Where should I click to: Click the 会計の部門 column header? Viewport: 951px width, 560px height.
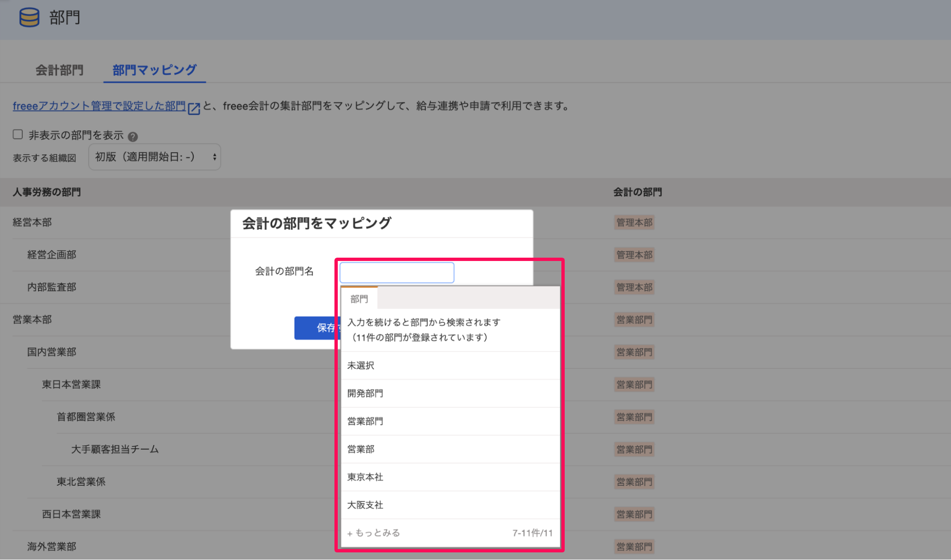637,192
